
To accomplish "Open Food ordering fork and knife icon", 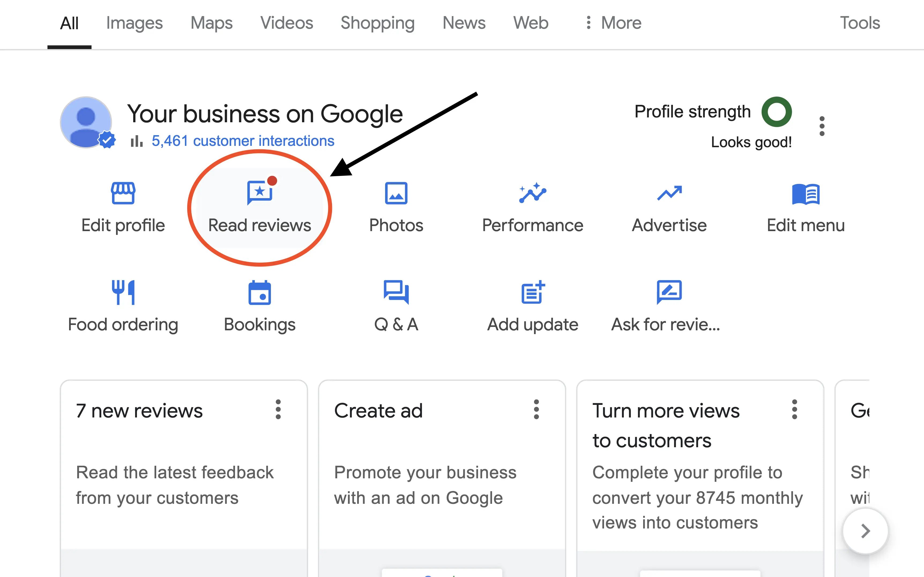I will click(123, 292).
